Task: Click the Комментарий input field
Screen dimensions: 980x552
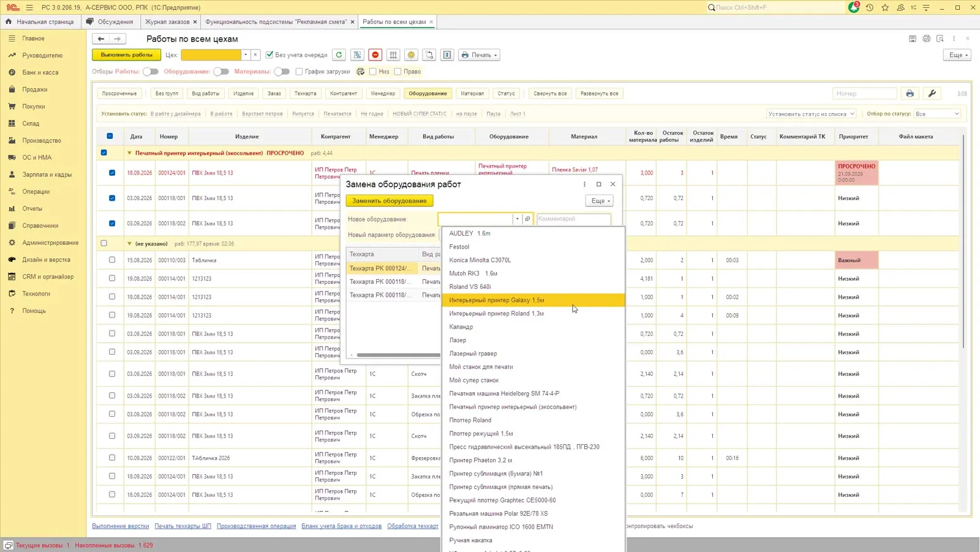Action: [x=573, y=219]
